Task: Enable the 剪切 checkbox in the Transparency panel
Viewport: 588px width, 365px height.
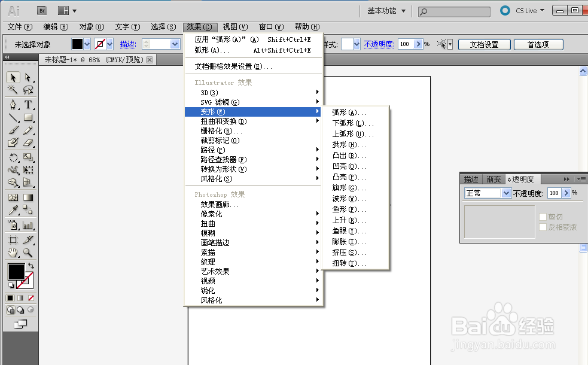Action: click(543, 217)
